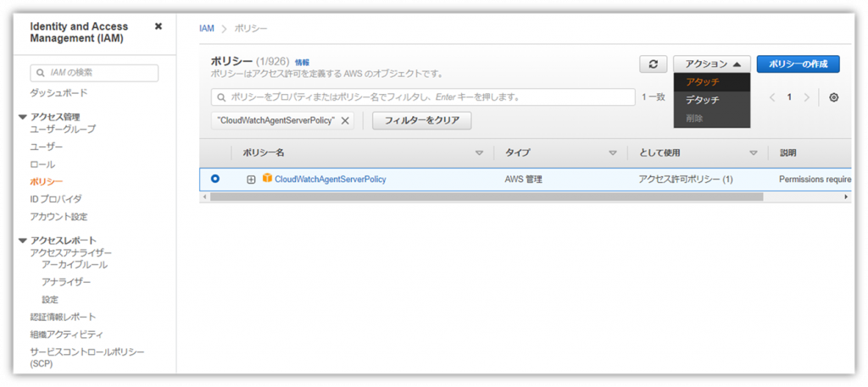Open 設定 under Access Analyzer
The image size is (868, 387).
(x=50, y=300)
